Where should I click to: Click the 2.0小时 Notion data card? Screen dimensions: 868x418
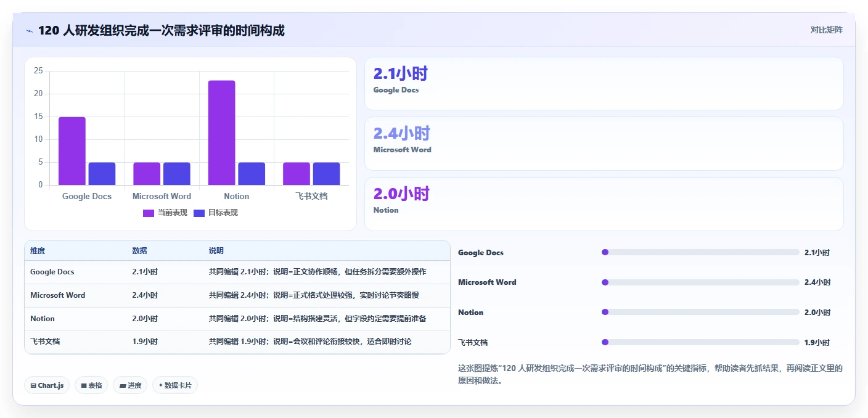[x=604, y=204]
